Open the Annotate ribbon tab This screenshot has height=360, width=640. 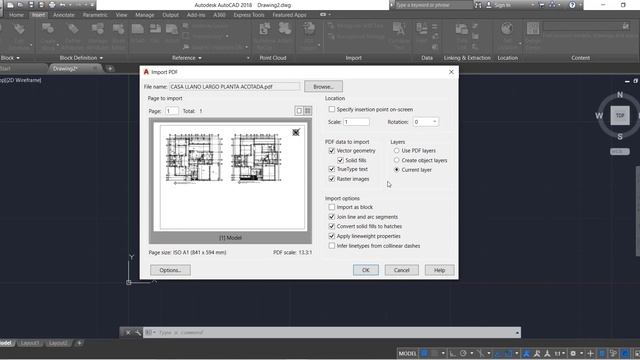coord(64,15)
